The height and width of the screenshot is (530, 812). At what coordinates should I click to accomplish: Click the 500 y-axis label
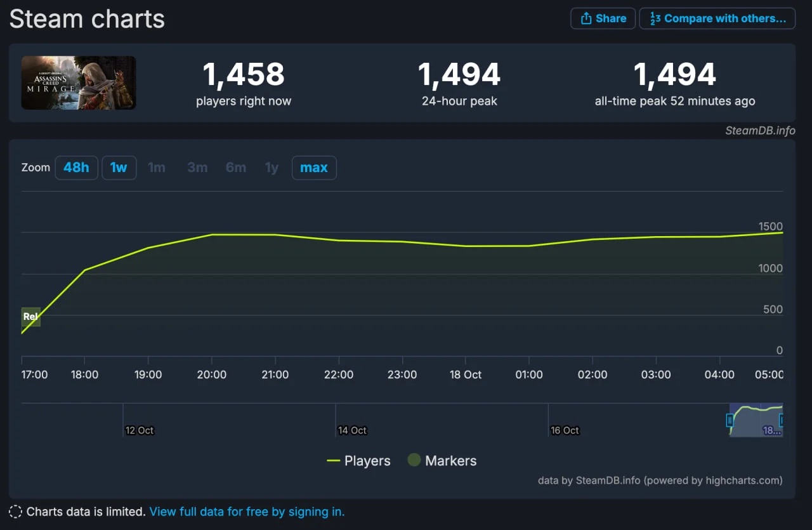pyautogui.click(x=773, y=310)
